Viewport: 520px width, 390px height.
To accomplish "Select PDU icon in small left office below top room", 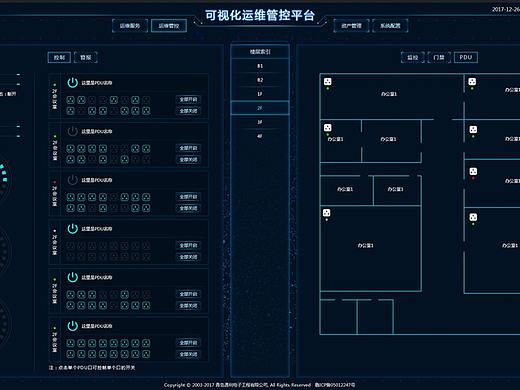I will (x=328, y=128).
